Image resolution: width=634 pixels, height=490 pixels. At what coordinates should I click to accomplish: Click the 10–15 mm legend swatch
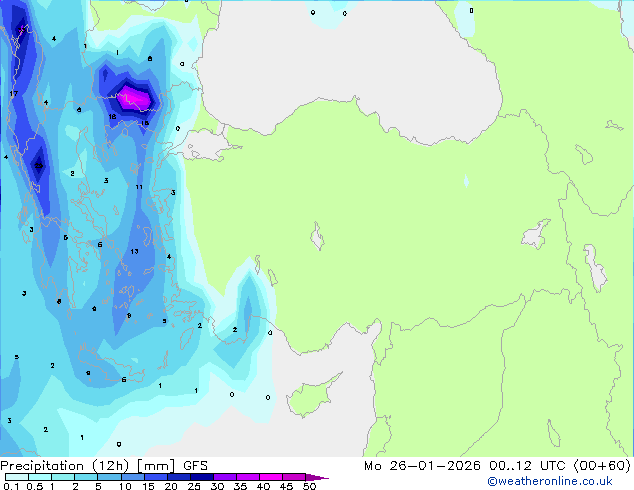133,477
